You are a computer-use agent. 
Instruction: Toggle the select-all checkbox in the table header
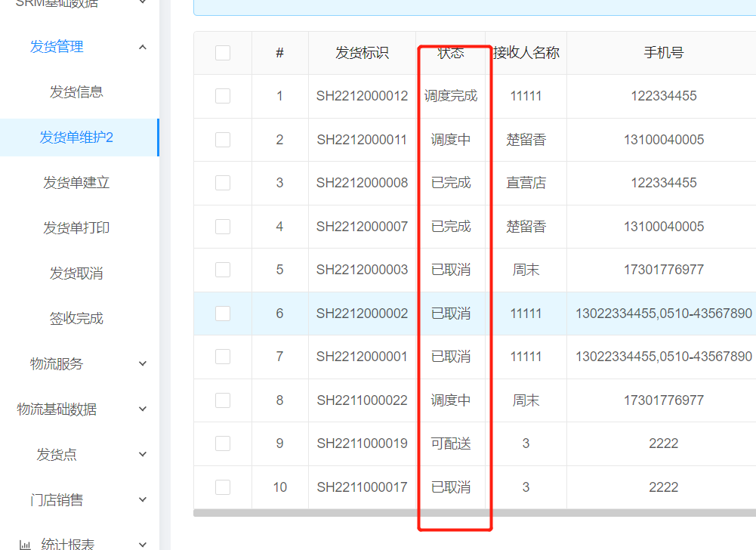tap(223, 53)
